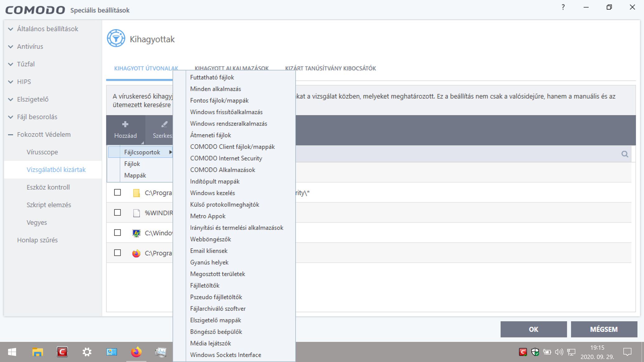Click the C:\Windo row application icon
Viewport: 644px width, 362px height.
(136, 233)
